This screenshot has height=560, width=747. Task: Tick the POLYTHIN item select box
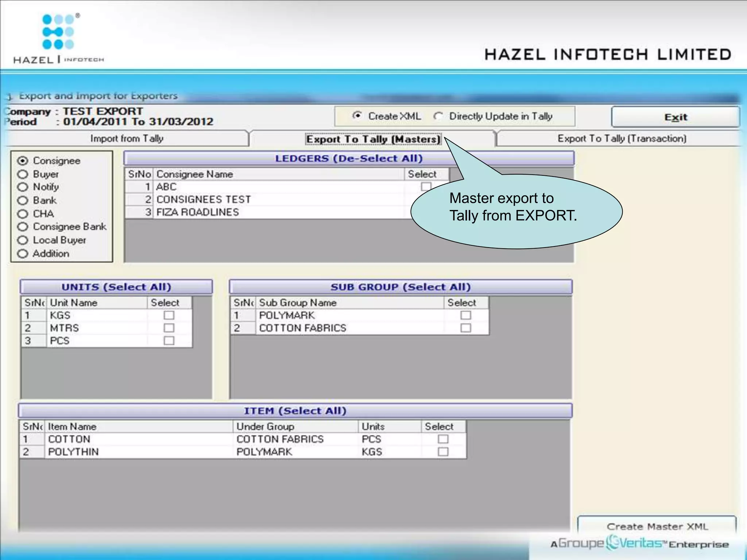tap(443, 452)
